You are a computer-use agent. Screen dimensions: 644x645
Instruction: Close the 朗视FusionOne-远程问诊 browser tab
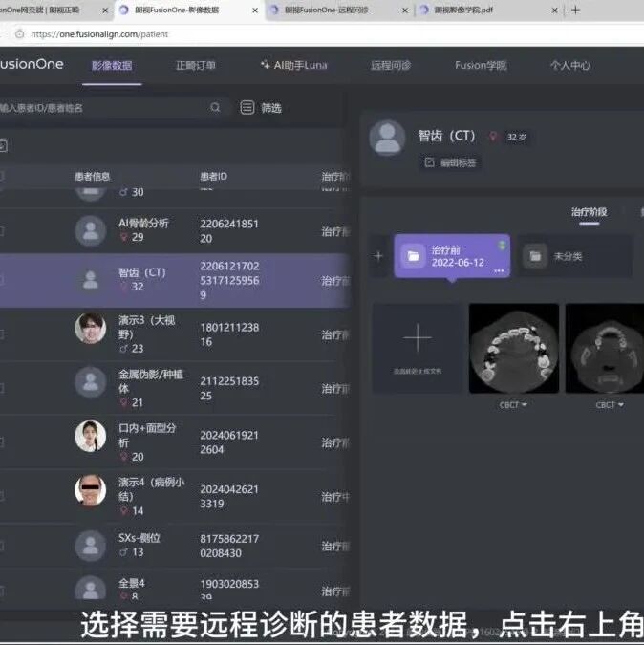click(405, 11)
